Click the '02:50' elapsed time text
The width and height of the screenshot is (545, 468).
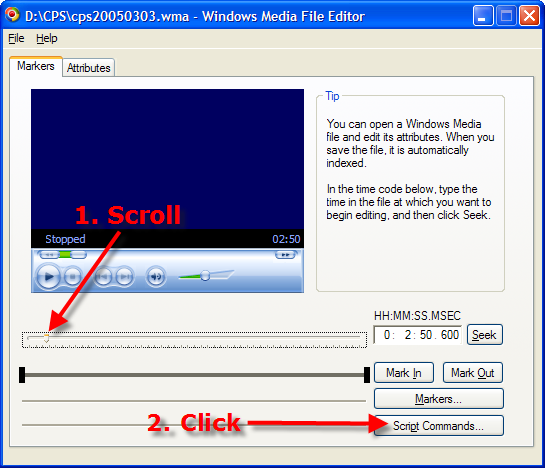(286, 239)
